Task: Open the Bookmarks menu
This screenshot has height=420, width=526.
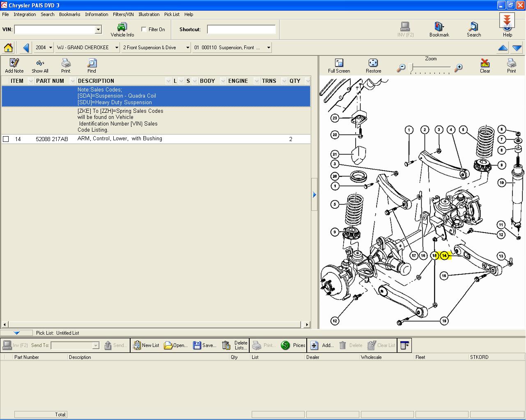Action: [69, 14]
